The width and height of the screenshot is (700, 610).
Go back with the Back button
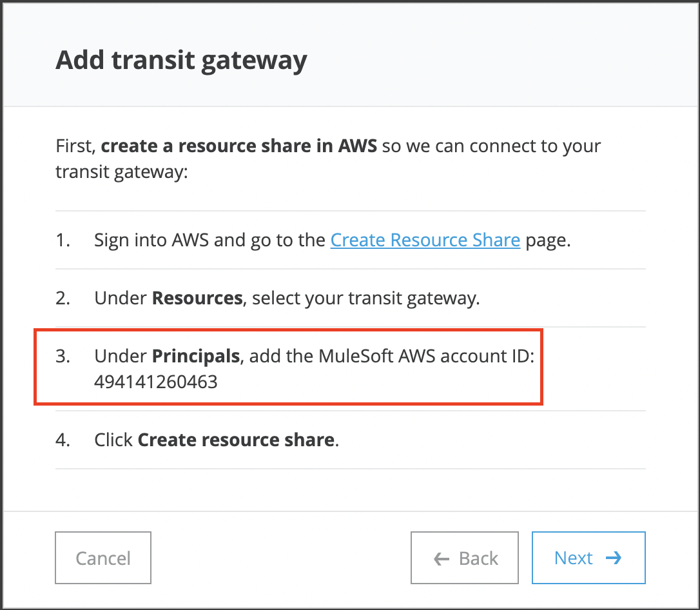click(x=465, y=558)
